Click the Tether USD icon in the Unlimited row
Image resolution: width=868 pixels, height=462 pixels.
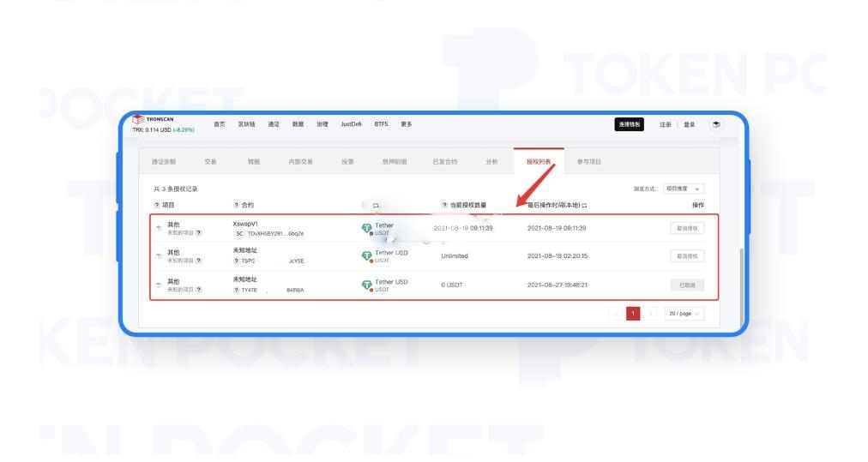pos(366,256)
